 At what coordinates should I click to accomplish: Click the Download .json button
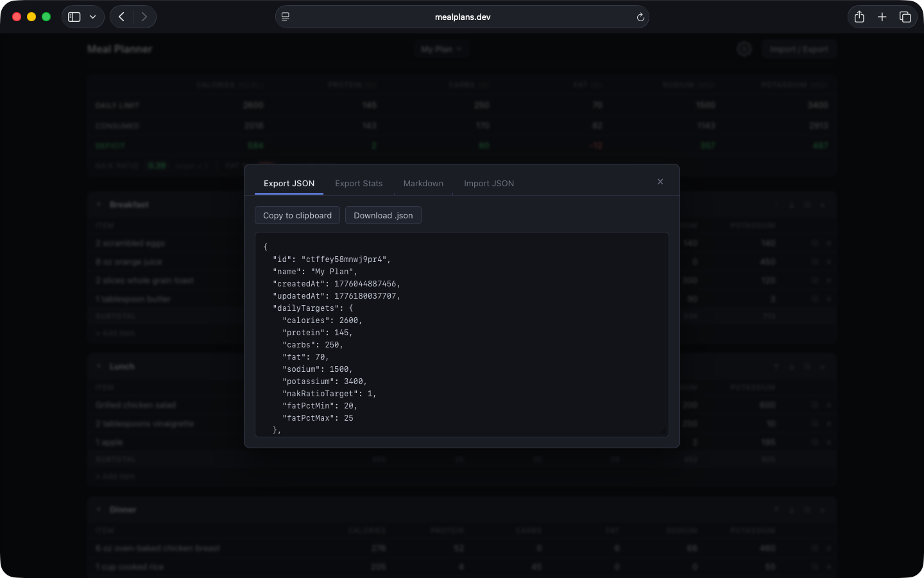click(x=383, y=215)
